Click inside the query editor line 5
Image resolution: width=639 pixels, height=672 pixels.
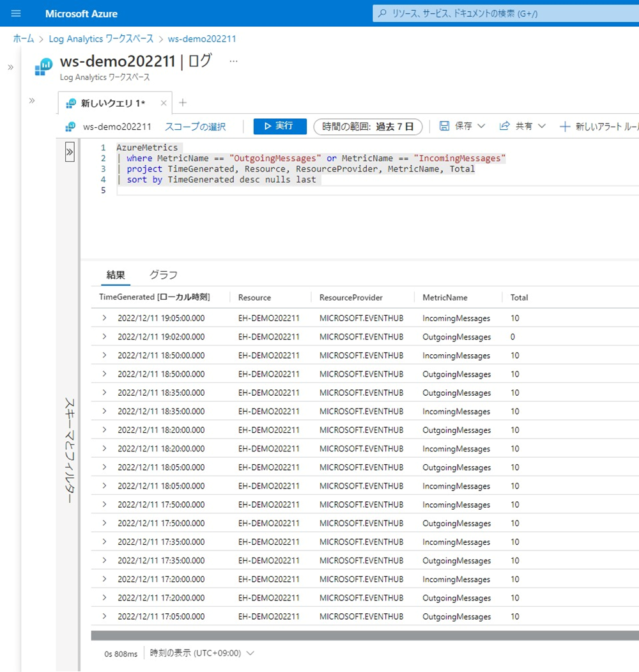tap(377, 191)
